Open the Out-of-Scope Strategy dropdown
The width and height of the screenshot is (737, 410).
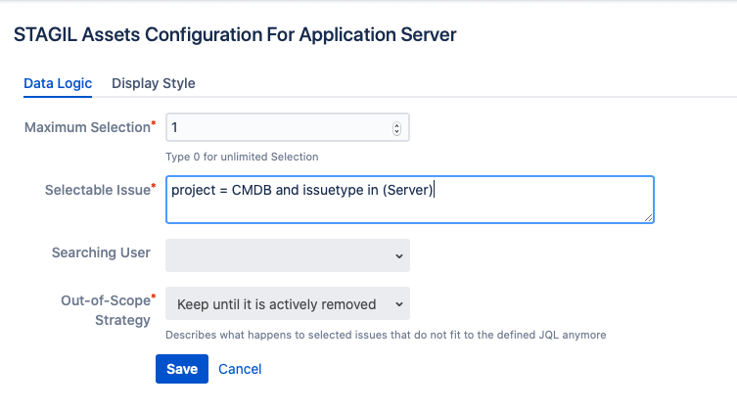[x=287, y=304]
